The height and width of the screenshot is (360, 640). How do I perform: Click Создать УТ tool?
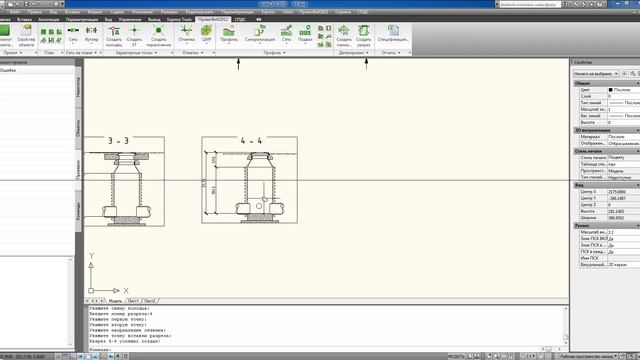(134, 36)
